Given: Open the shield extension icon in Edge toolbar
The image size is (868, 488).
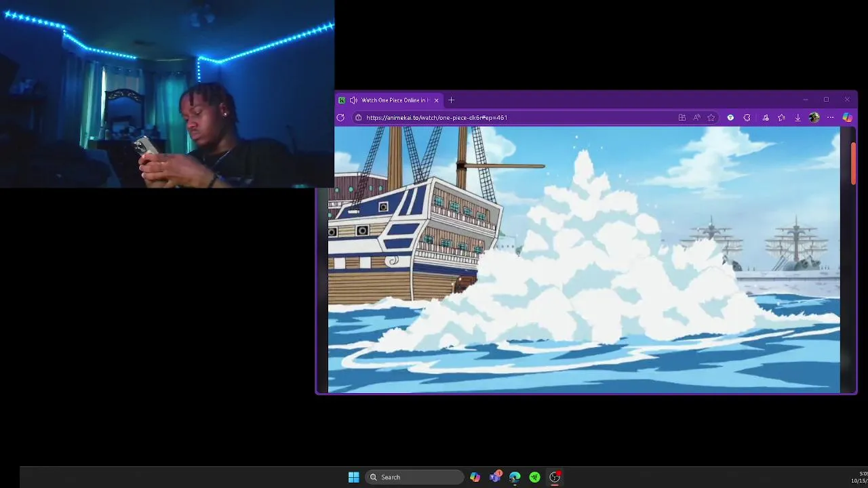Looking at the screenshot, I should [x=730, y=117].
